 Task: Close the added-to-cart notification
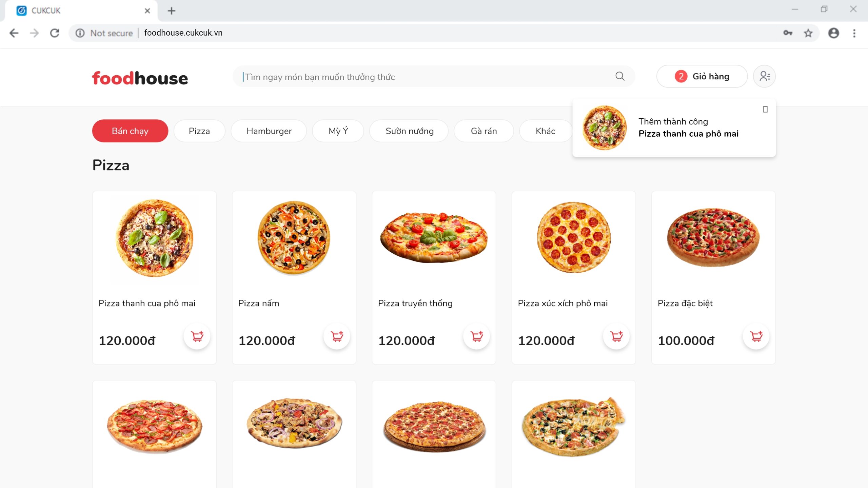point(765,109)
